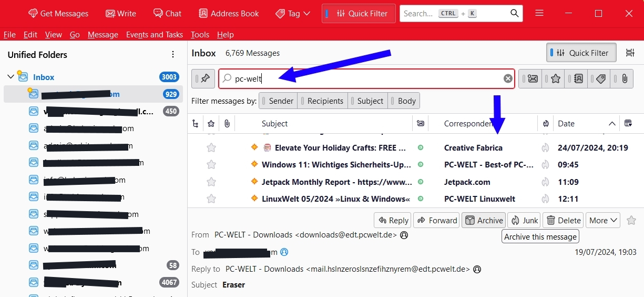Toggle filter by Body
The width and height of the screenshot is (644, 297).
[x=404, y=101]
